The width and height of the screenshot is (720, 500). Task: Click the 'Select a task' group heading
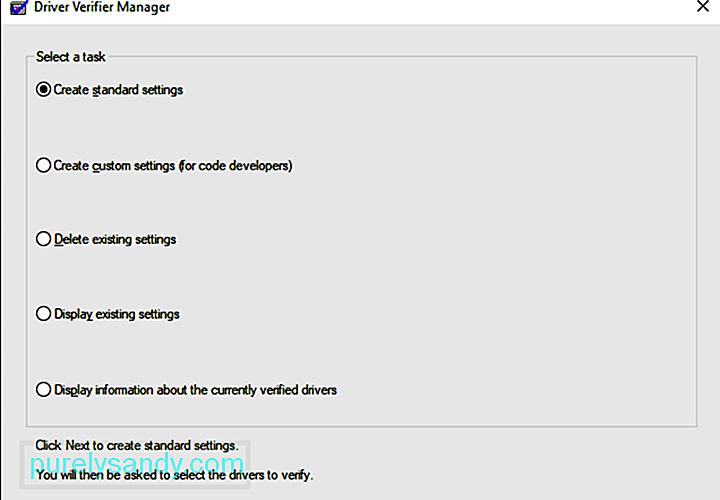[71, 57]
